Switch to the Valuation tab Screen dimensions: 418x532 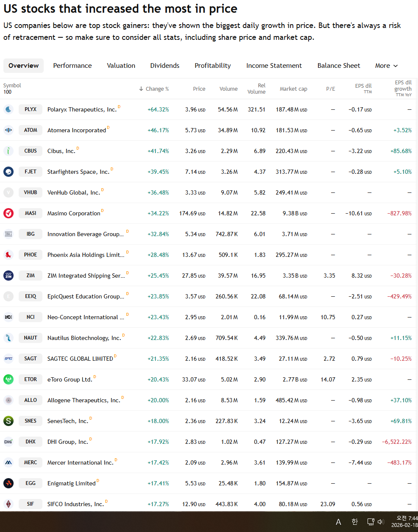click(121, 66)
